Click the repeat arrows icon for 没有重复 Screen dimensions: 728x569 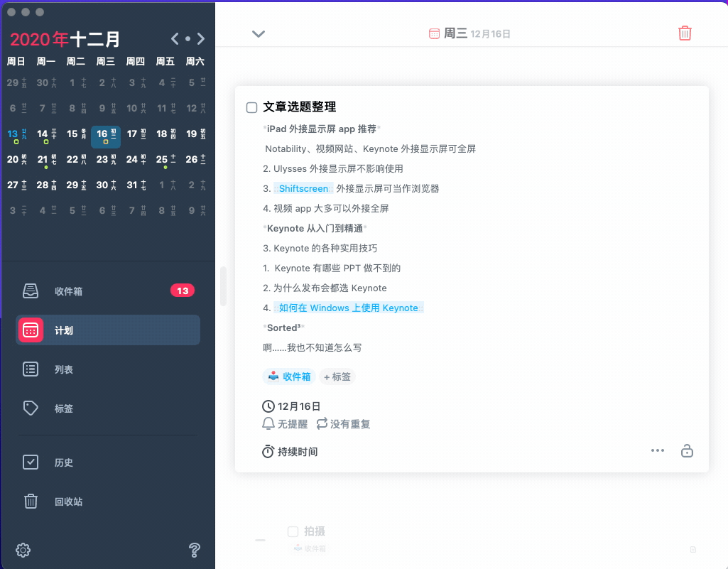pos(322,423)
